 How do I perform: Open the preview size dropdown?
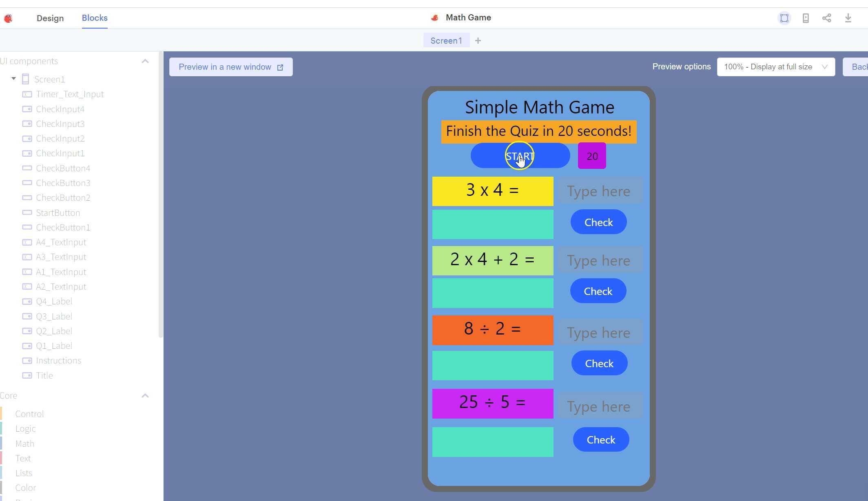pyautogui.click(x=776, y=67)
